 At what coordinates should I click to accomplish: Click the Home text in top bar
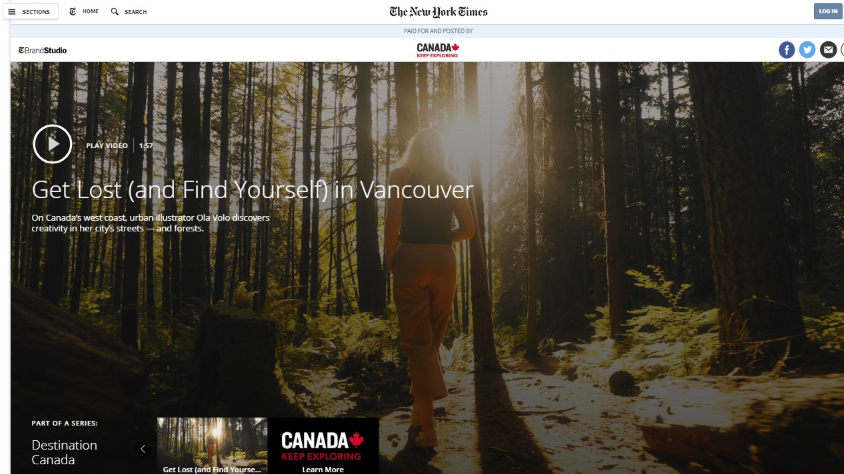pyautogui.click(x=90, y=11)
